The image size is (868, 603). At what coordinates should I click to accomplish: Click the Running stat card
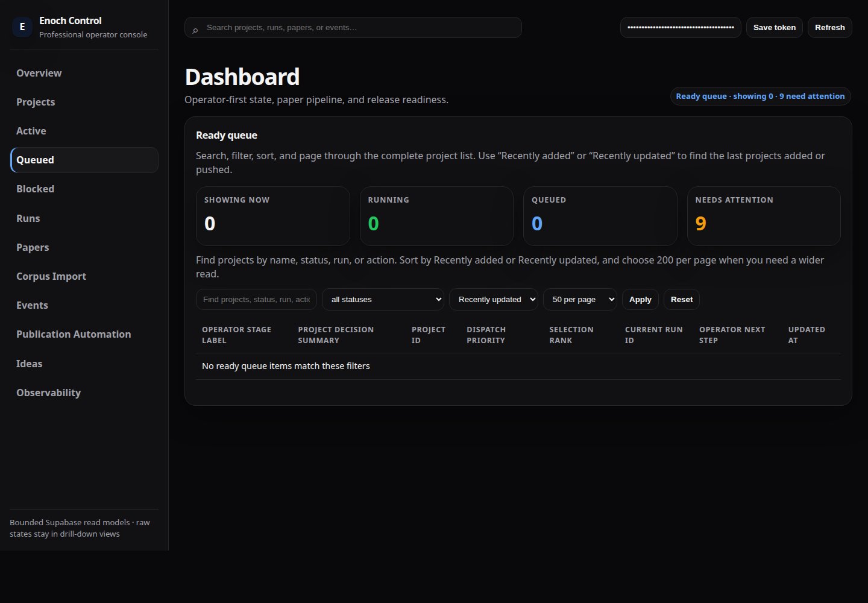436,216
